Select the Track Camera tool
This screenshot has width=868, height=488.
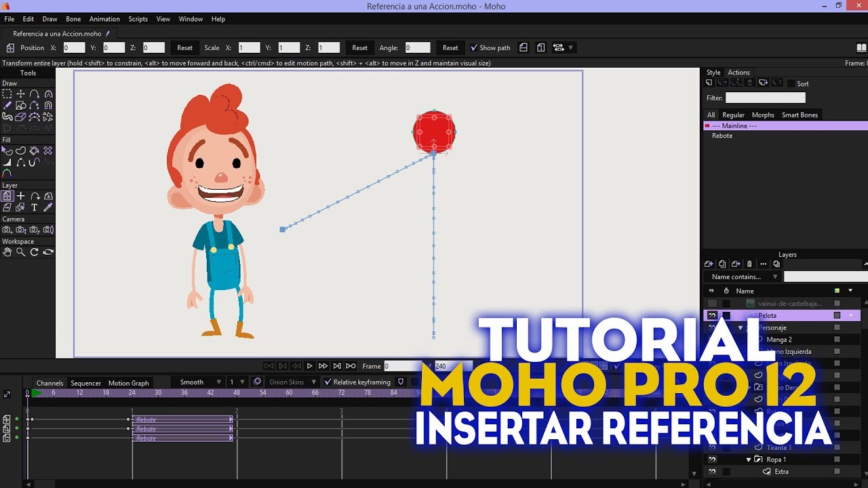7,230
